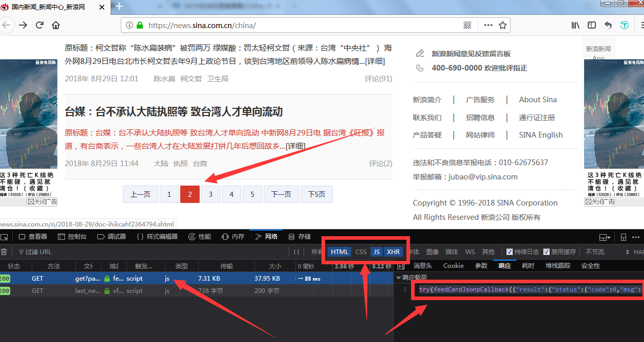The image size is (644, 342).
Task: Reload the current page
Action: (39, 25)
